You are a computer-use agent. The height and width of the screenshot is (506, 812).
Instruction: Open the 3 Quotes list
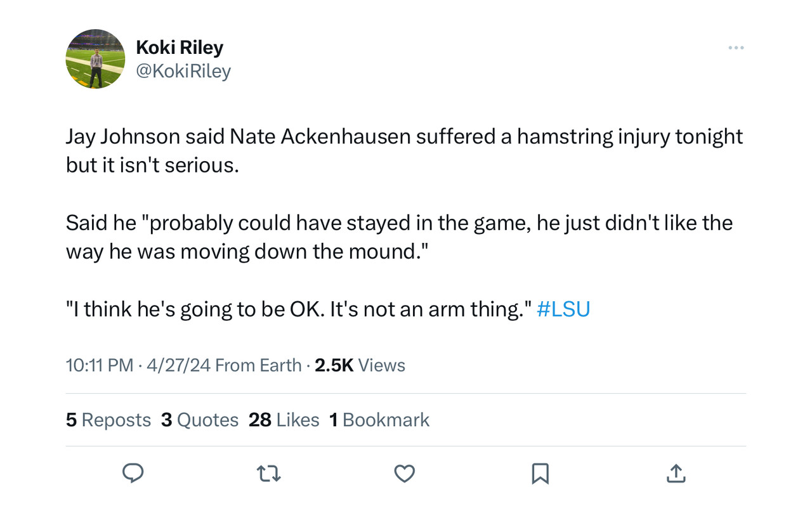point(200,420)
